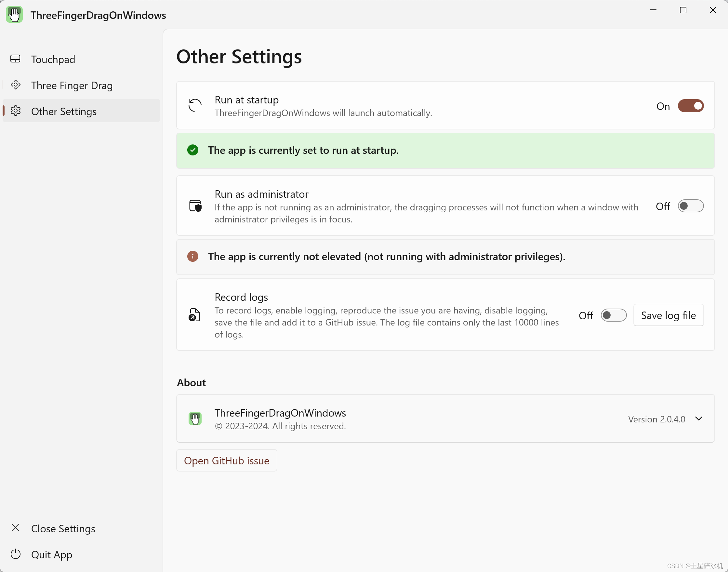Click the Three Finger Drag target icon
Image resolution: width=728 pixels, height=572 pixels.
pos(15,85)
